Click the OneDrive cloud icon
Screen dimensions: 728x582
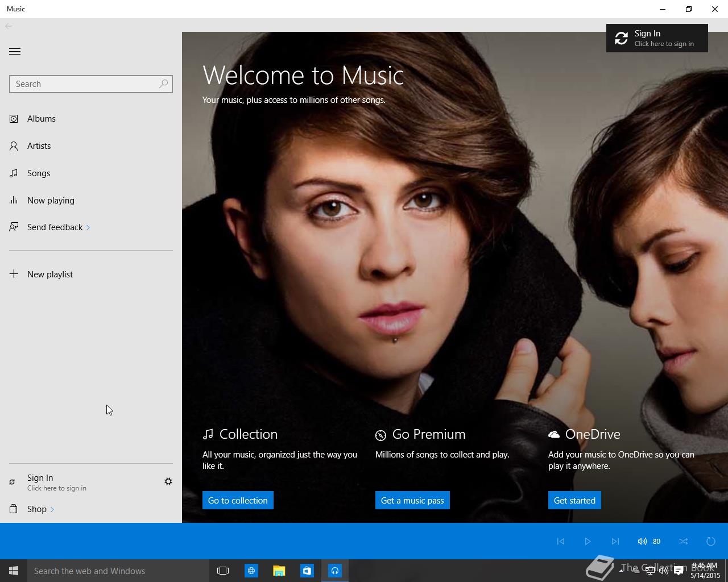tap(553, 434)
